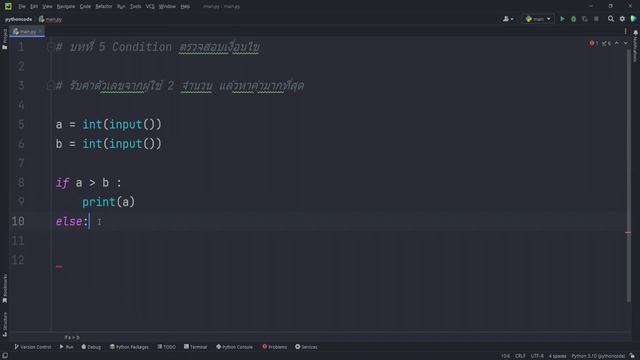This screenshot has height=360, width=640.
Task: Go to previous highlighted error arrow
Action: point(617,43)
